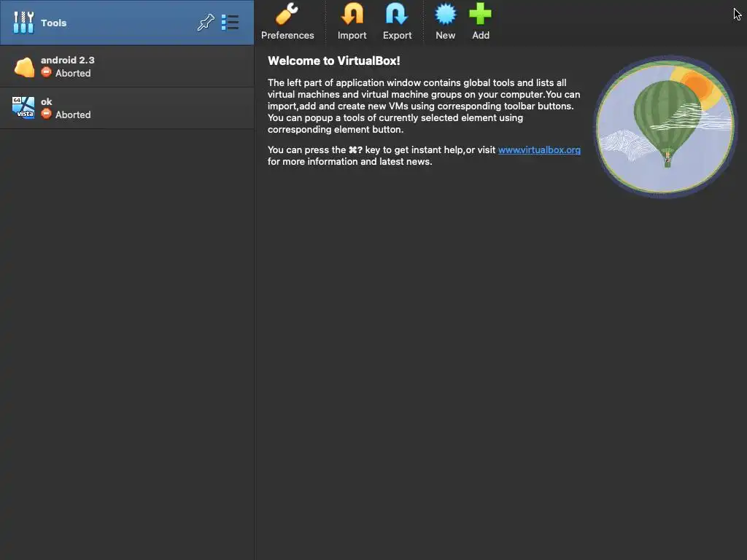Click the Export label in the toolbar
This screenshot has width=747, height=560.
point(398,35)
